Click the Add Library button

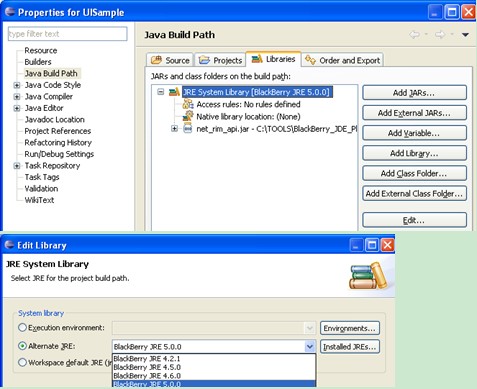(414, 153)
